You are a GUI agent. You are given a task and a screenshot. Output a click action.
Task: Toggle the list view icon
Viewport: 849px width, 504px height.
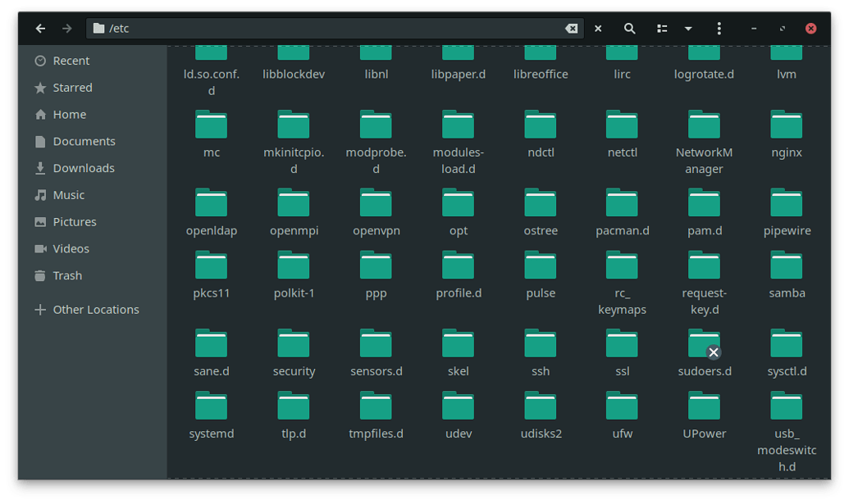662,29
